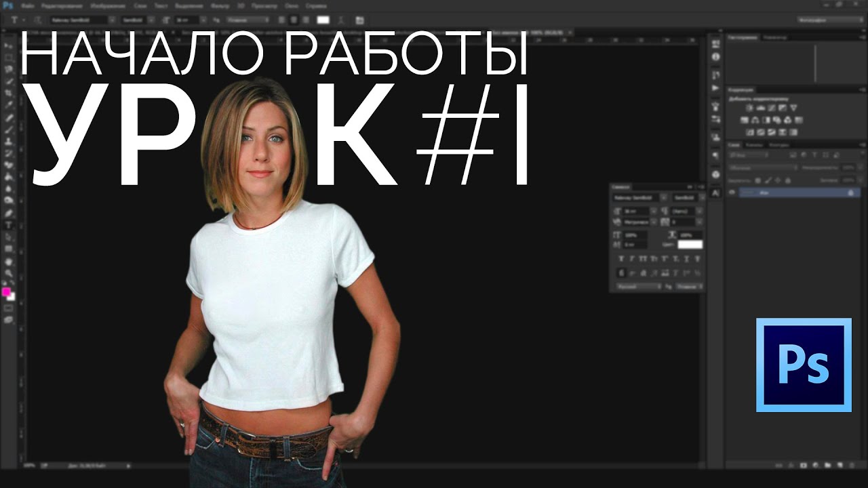Screen dimensions: 868x488
Task: Open the Изображение menu
Action: click(108, 6)
